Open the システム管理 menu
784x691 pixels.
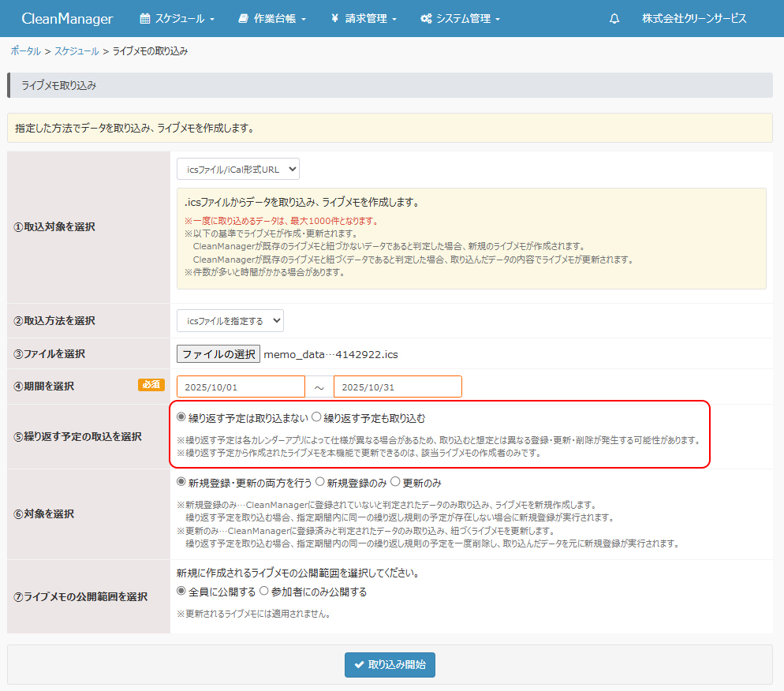[x=460, y=18]
